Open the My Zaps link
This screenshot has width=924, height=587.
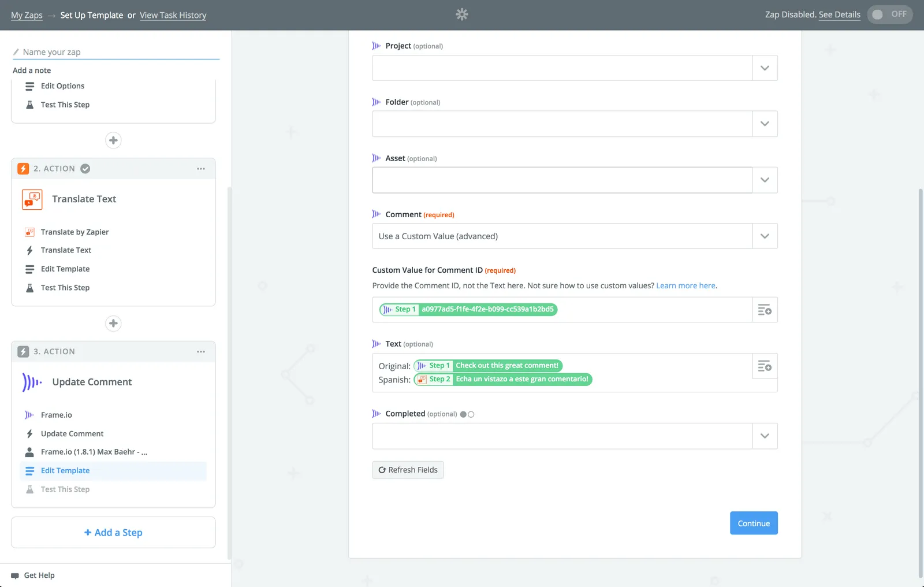pos(27,15)
